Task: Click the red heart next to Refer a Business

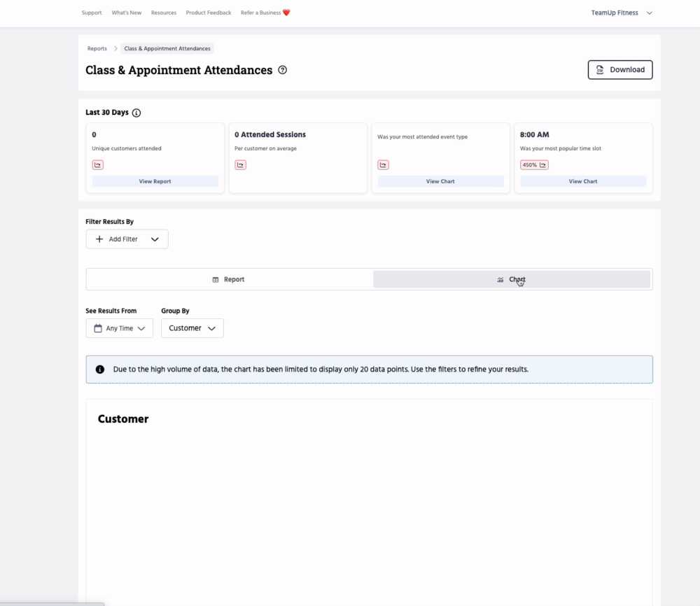Action: [x=286, y=13]
